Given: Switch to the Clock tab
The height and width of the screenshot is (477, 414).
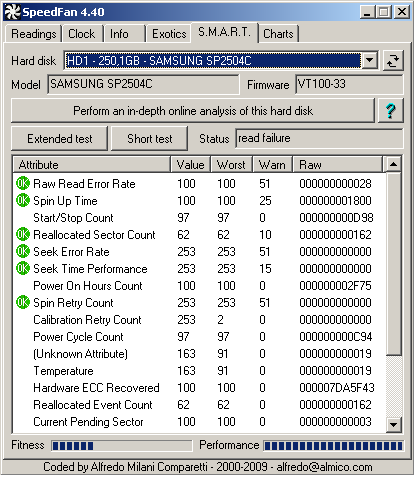Looking at the screenshot, I should click(82, 34).
